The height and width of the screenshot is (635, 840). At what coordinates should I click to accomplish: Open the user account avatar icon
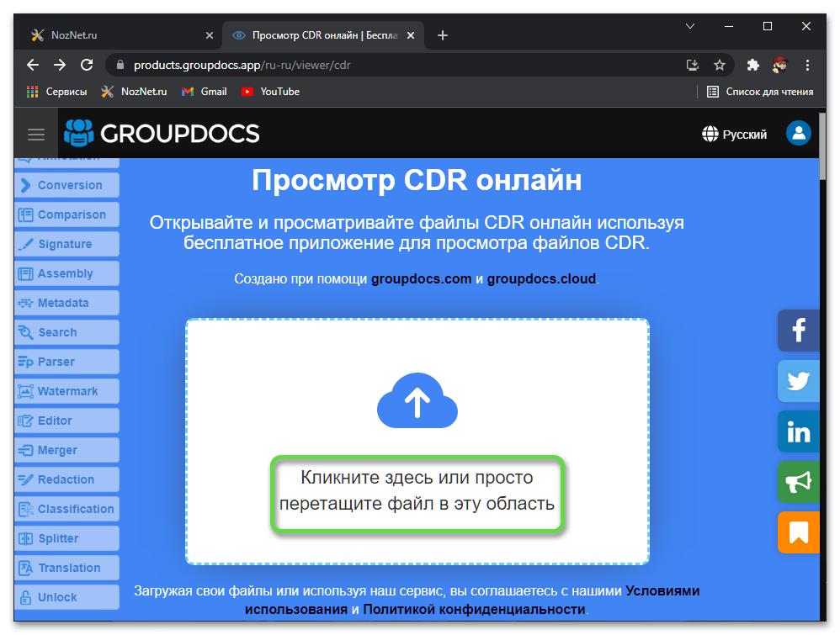pos(798,133)
